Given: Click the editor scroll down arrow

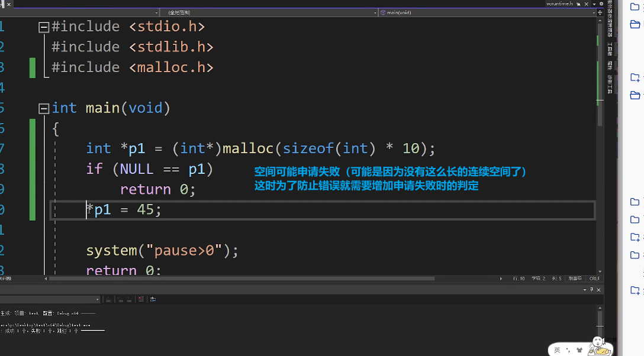Looking at the screenshot, I should [600, 271].
